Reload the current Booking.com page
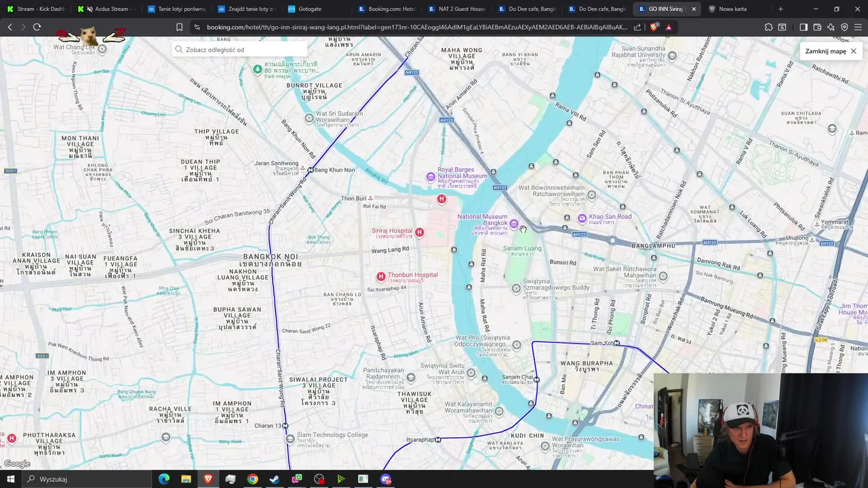The image size is (868, 488). (x=37, y=27)
